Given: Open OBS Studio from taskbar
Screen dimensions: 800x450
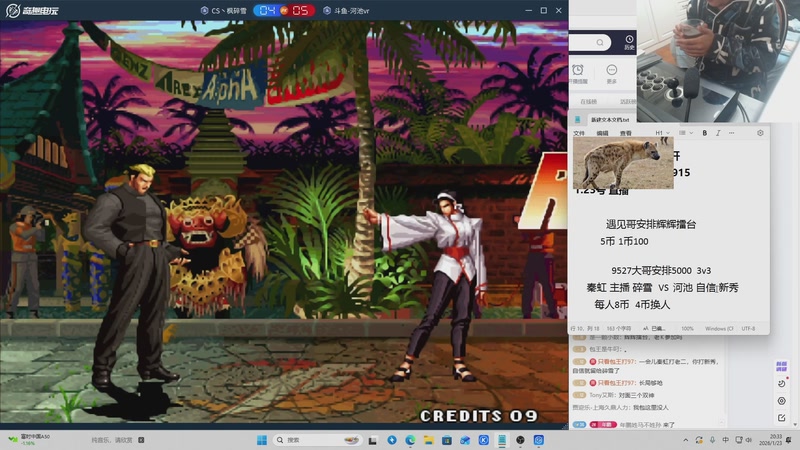Looking at the screenshot, I should tap(520, 440).
